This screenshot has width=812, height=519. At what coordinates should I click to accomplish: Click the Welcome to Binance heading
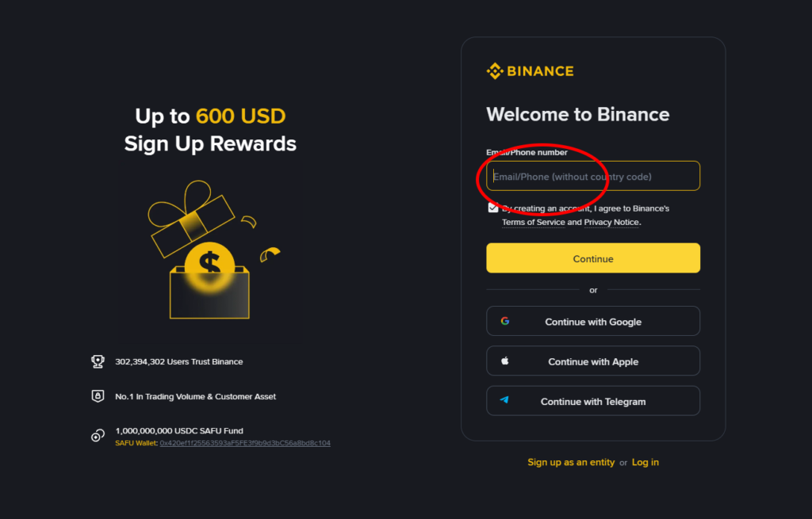tap(577, 114)
